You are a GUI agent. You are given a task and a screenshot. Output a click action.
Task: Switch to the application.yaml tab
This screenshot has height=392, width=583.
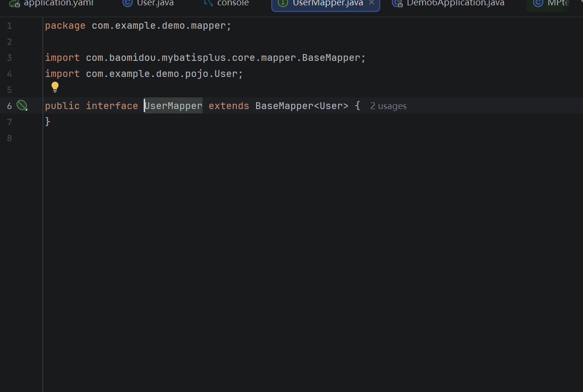tap(51, 3)
